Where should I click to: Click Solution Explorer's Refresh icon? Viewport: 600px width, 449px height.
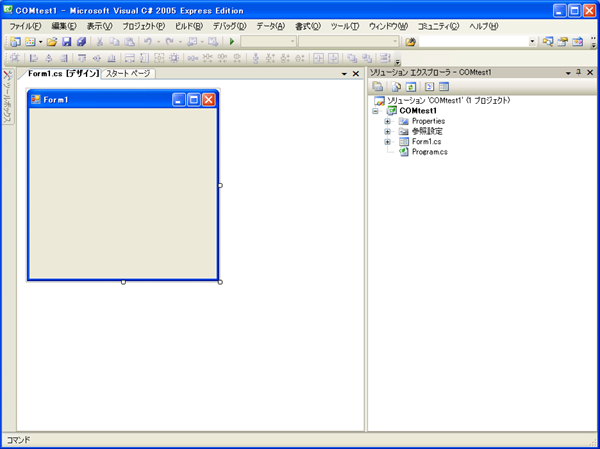tap(411, 87)
